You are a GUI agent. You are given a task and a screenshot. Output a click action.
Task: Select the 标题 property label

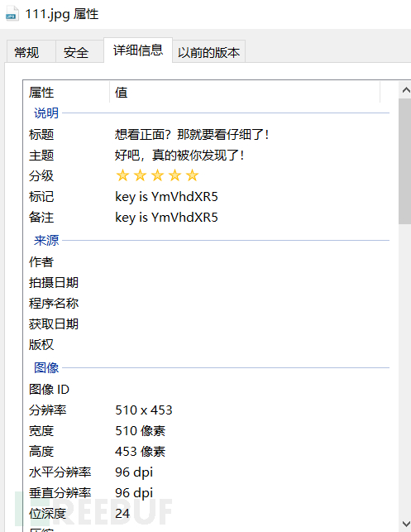tap(41, 134)
